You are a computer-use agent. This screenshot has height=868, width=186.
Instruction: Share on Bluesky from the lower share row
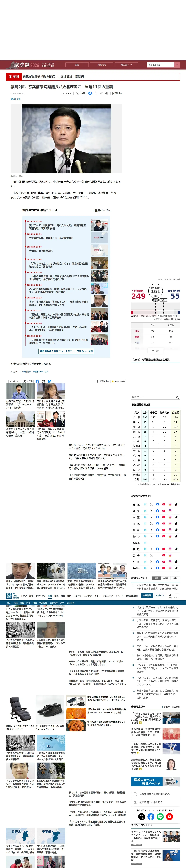point(49,381)
